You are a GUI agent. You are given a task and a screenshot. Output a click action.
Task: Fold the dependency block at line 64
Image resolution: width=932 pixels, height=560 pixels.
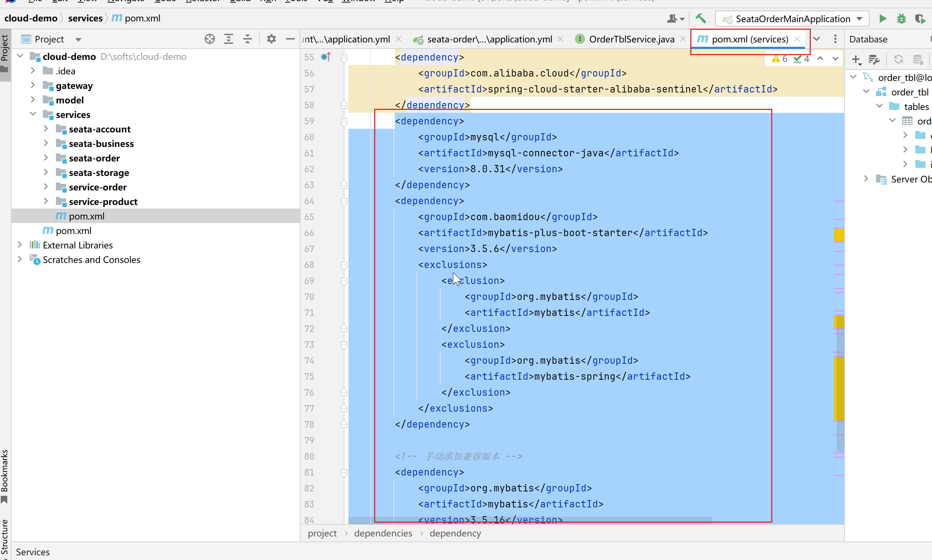click(344, 202)
